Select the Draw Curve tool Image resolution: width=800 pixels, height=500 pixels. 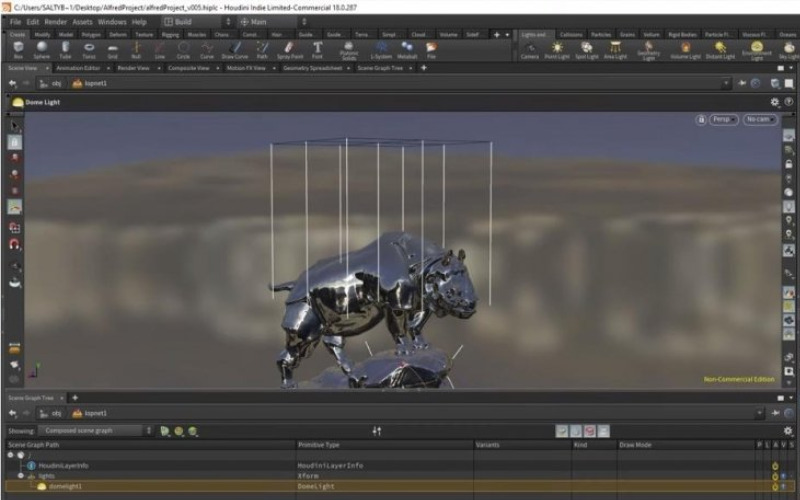coord(235,50)
